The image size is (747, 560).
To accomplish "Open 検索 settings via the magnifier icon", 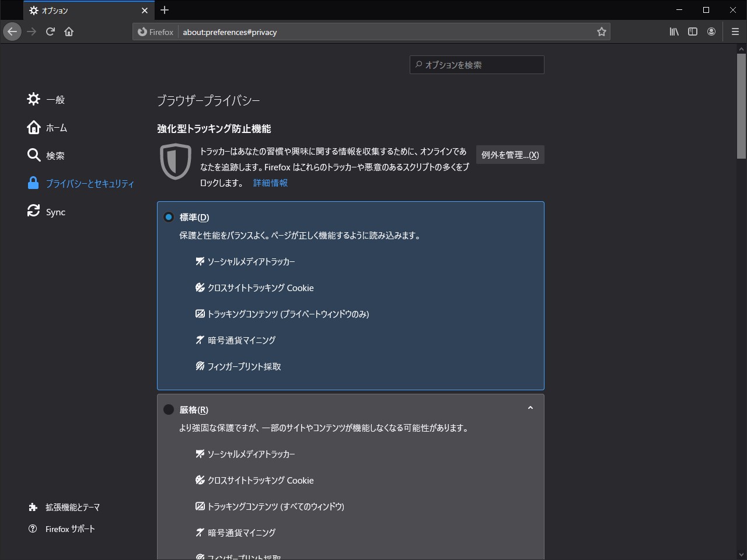I will pyautogui.click(x=33, y=155).
